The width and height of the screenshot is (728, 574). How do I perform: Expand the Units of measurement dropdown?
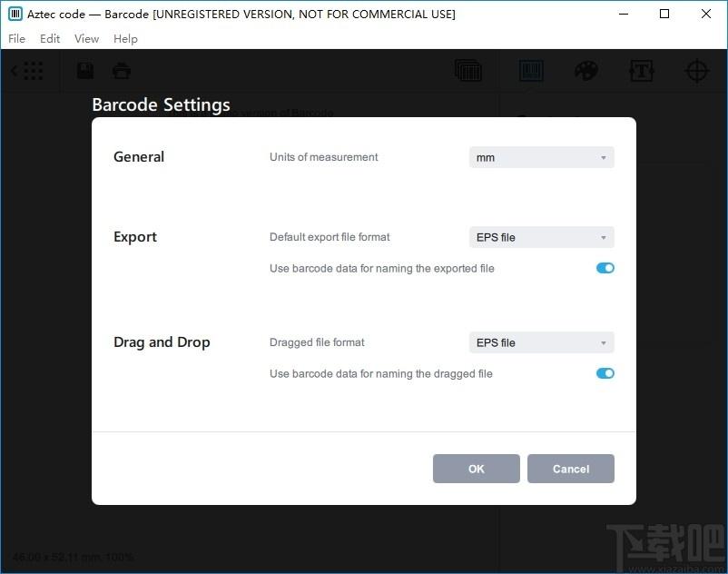tap(541, 157)
